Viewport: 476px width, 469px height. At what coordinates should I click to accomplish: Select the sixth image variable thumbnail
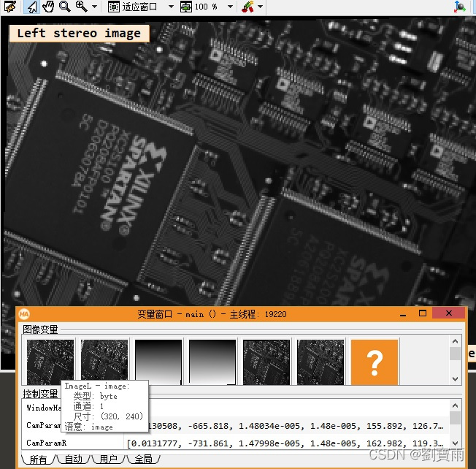[x=320, y=362]
